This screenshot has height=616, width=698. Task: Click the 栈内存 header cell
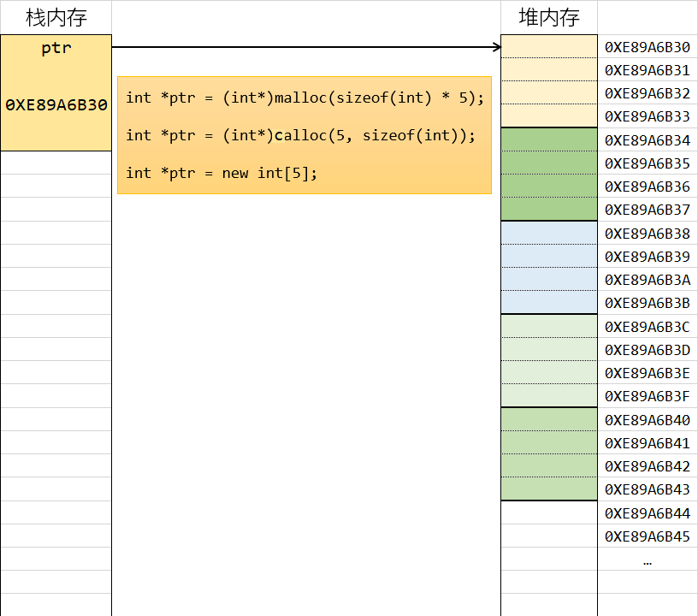click(56, 17)
